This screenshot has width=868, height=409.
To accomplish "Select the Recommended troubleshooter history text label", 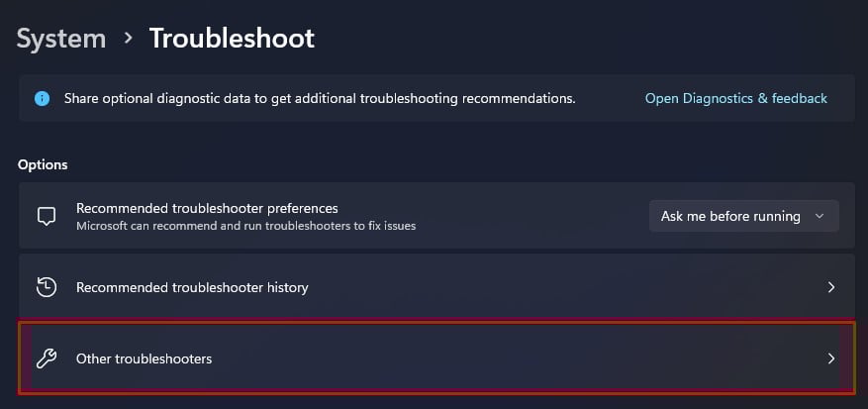I will 192,287.
